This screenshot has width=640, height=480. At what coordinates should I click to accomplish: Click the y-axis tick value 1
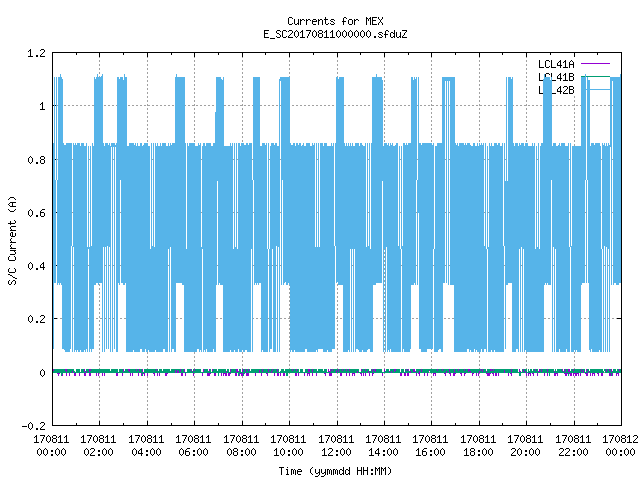click(x=42, y=107)
